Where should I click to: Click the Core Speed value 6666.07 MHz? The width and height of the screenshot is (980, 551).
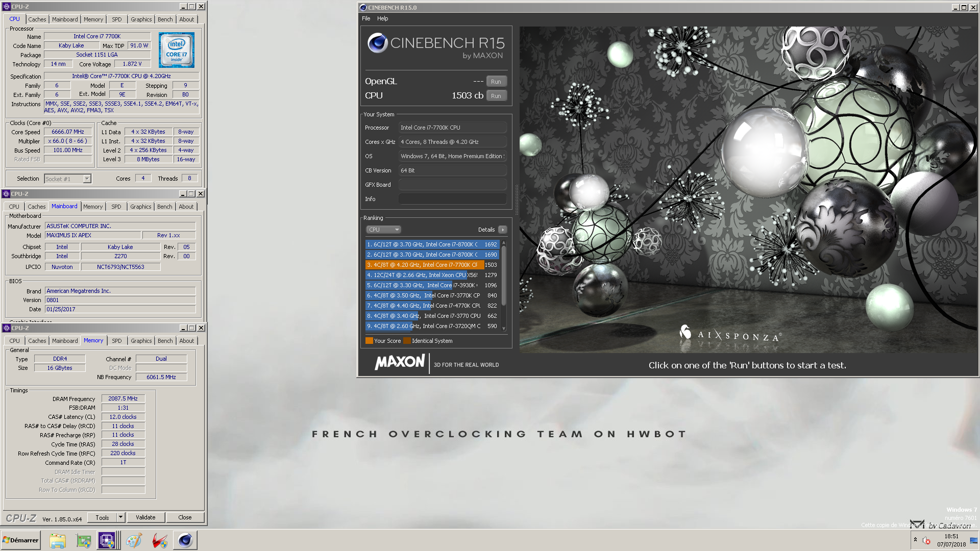(68, 132)
